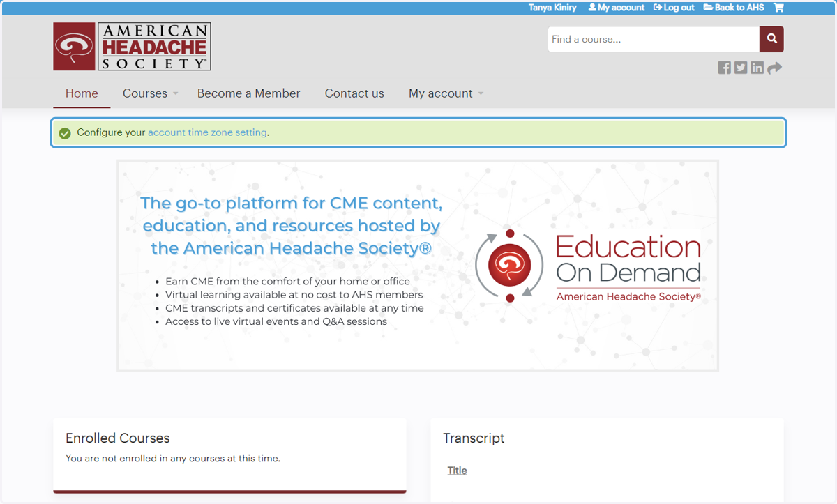Screen dimensions: 837x504
Task: Open the Facebook social icon
Action: pyautogui.click(x=725, y=68)
